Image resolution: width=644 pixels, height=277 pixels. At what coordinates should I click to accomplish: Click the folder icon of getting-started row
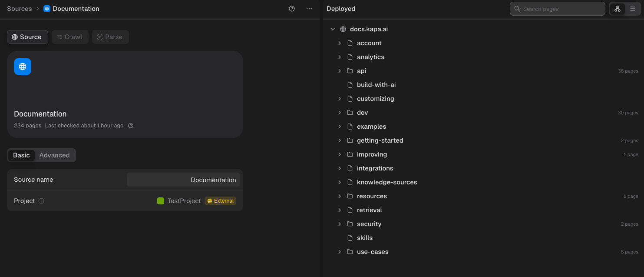350,140
